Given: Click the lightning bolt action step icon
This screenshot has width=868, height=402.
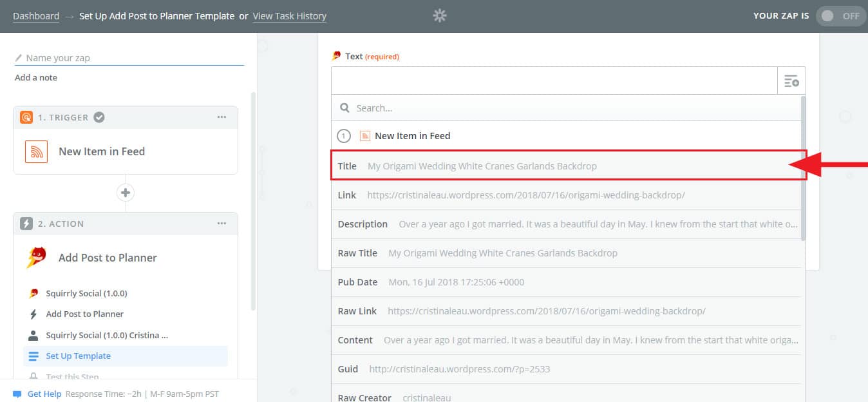Looking at the screenshot, I should coord(26,224).
